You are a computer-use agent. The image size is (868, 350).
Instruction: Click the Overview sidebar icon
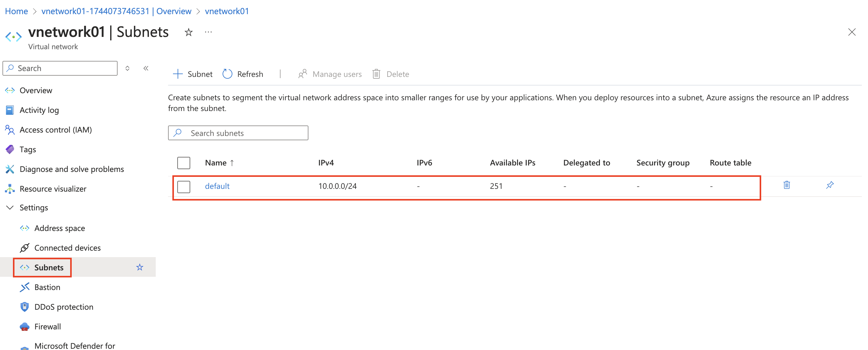click(10, 90)
